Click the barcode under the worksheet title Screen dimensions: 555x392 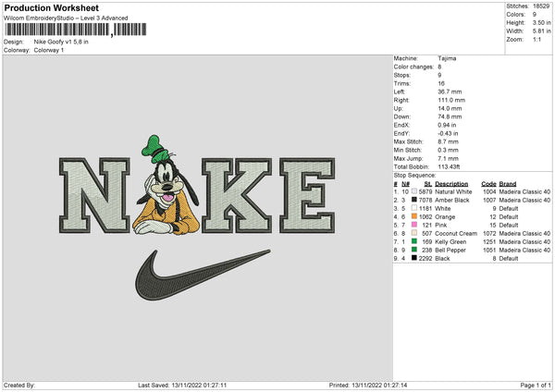pos(75,30)
